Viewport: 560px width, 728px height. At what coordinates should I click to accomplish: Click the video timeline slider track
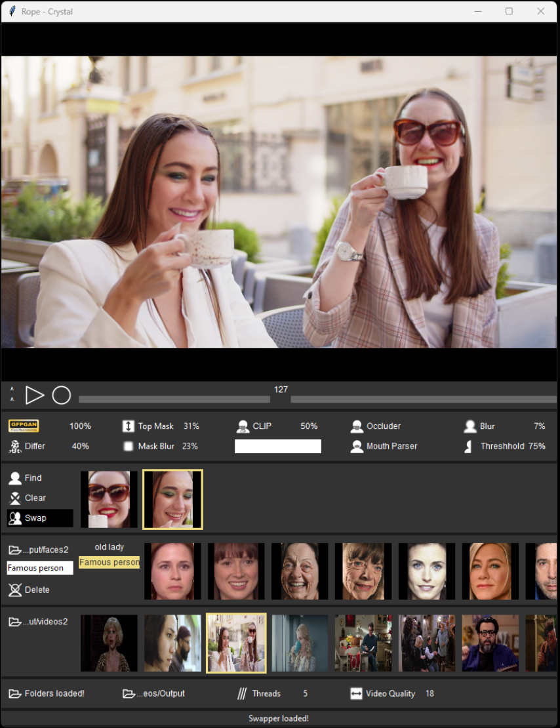317,399
